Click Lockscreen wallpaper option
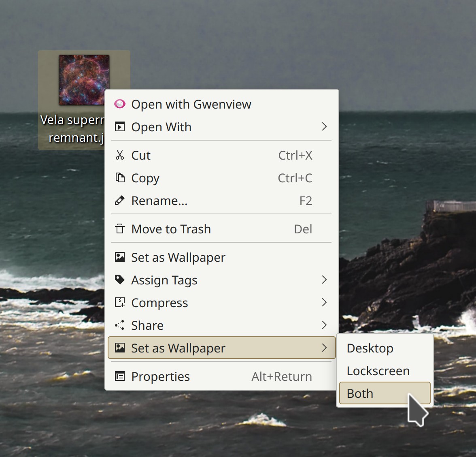476x457 pixels. 378,371
